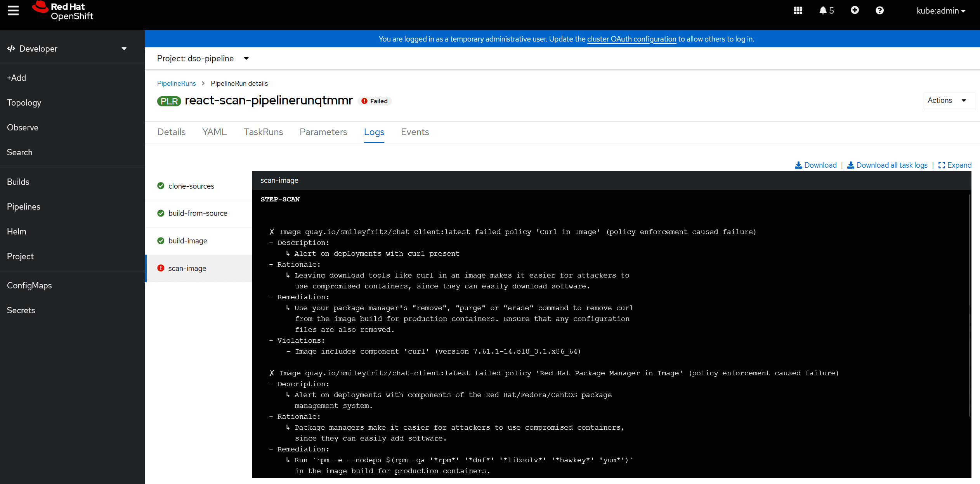Image resolution: width=980 pixels, height=484 pixels.
Task: Click the plus import icon in header
Action: pyautogui.click(x=855, y=10)
